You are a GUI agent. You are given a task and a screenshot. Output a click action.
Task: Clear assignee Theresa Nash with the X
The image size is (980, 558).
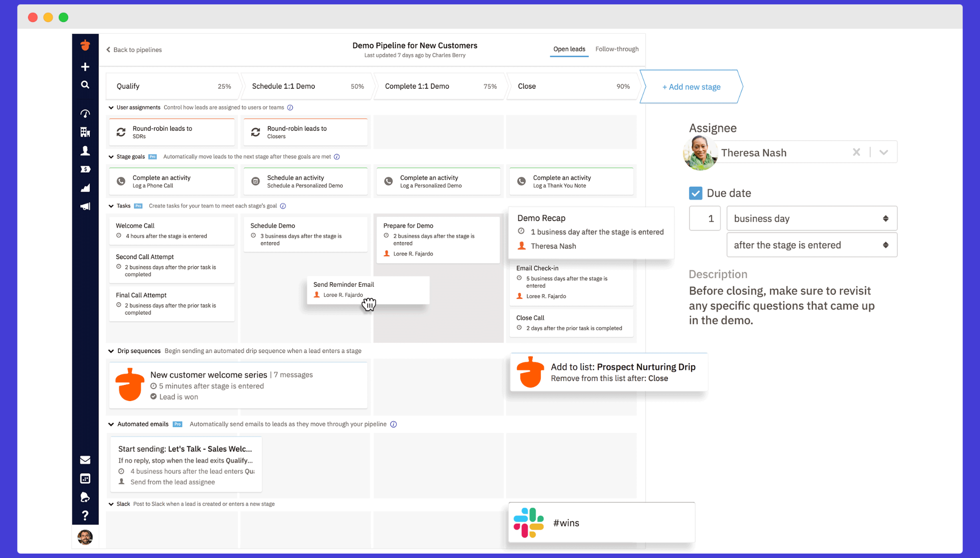click(x=856, y=152)
